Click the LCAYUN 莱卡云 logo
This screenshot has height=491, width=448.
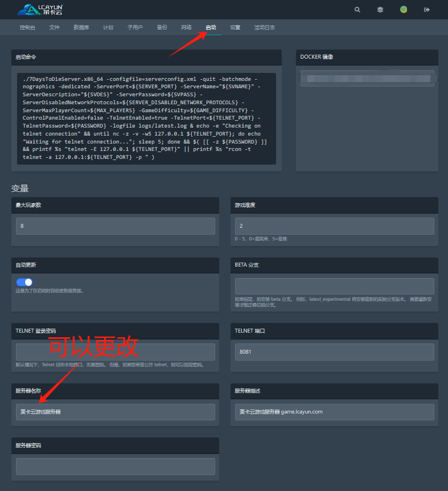pyautogui.click(x=40, y=9)
